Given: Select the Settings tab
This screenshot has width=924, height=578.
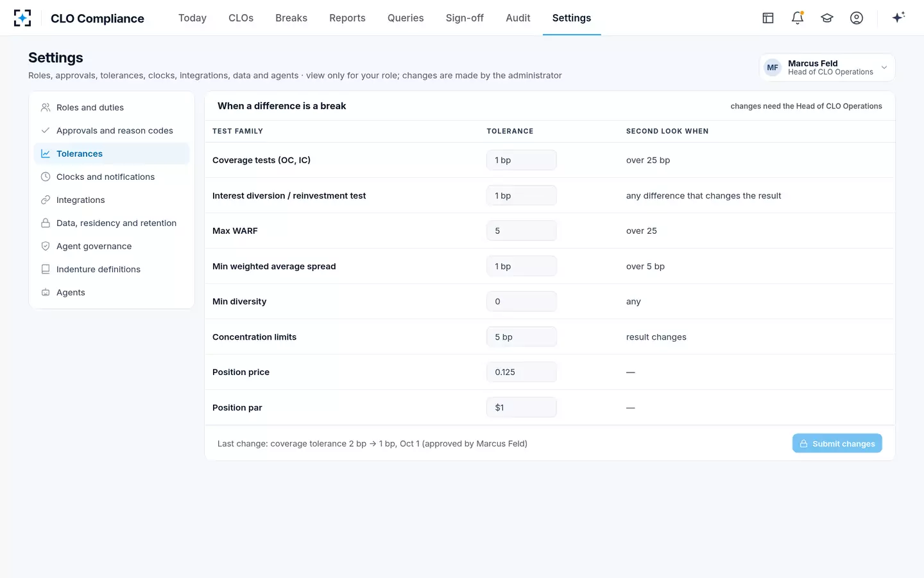Looking at the screenshot, I should click(572, 18).
